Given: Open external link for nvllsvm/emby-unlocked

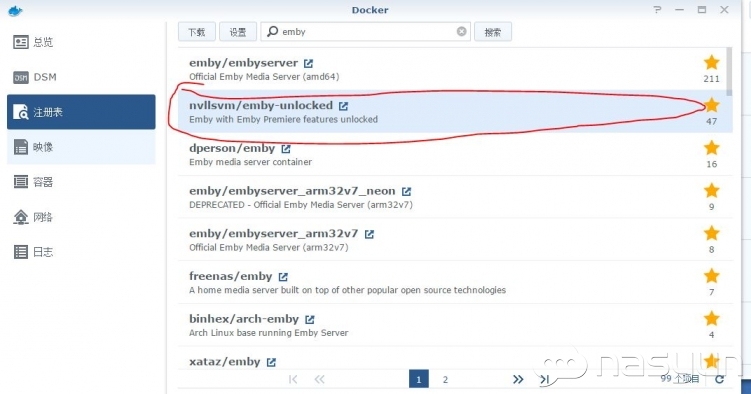Looking at the screenshot, I should pyautogui.click(x=343, y=106).
